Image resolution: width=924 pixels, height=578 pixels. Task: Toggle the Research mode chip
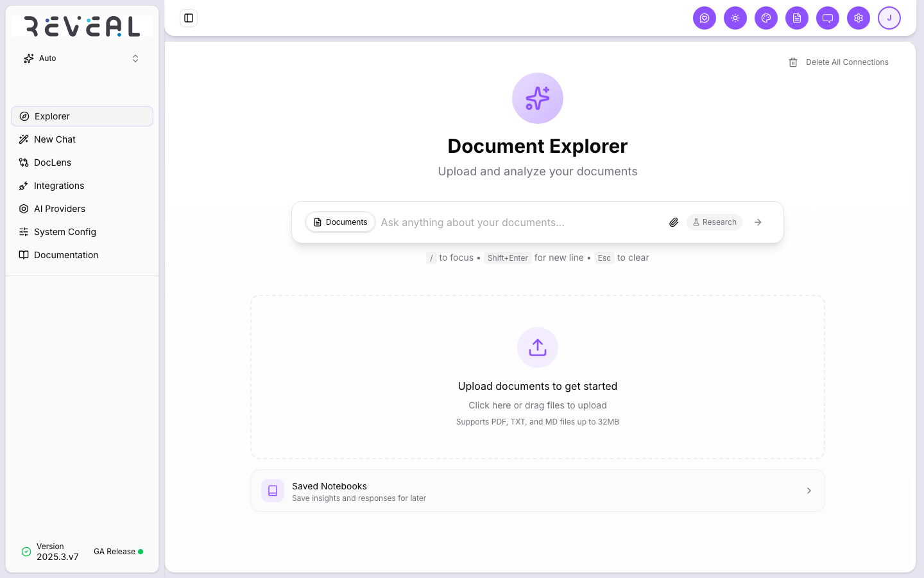click(714, 222)
